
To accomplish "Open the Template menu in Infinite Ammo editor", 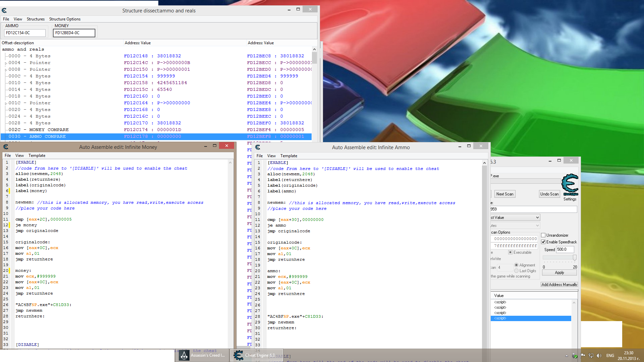I will pos(288,155).
